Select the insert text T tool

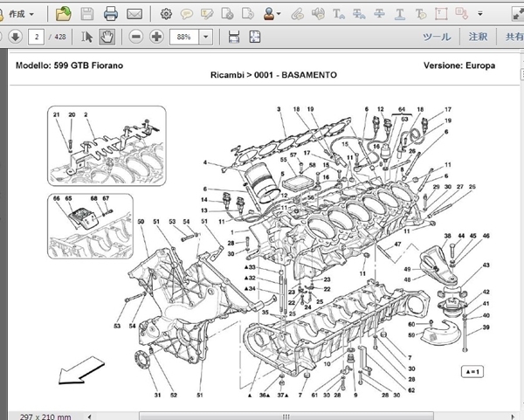339,14
